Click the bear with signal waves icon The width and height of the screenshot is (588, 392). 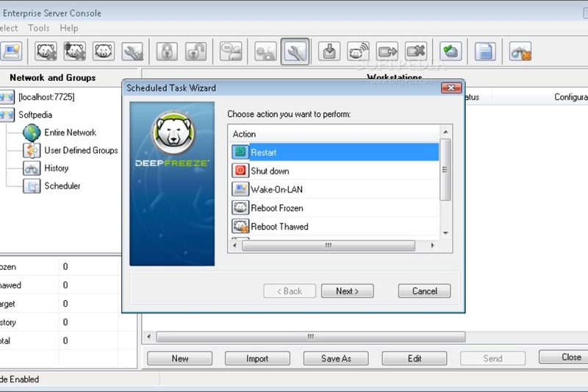pos(358,51)
